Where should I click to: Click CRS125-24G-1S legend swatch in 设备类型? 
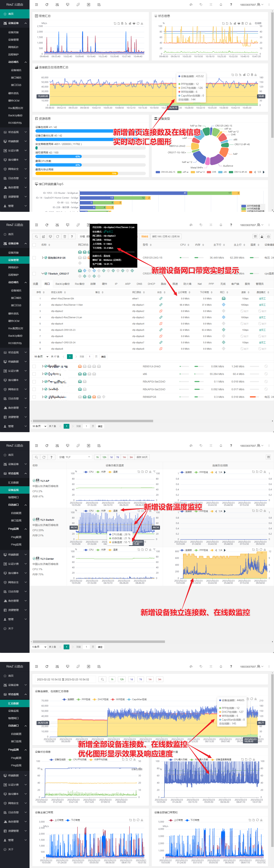pyautogui.click(x=158, y=172)
